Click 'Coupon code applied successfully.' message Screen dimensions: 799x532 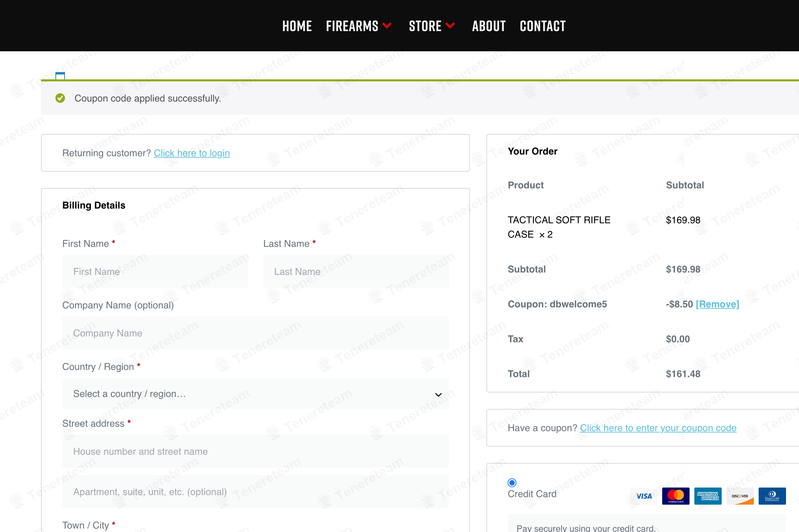pos(148,98)
